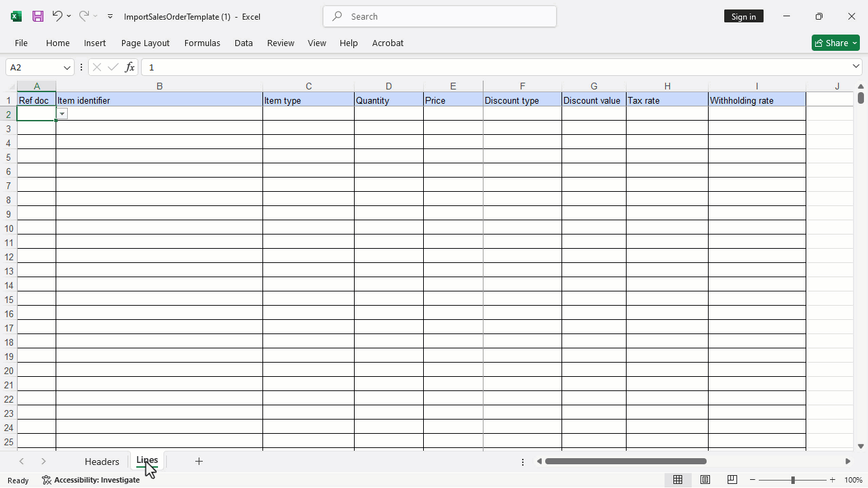This screenshot has height=488, width=868.
Task: Open the Insert ribbon tab
Action: pyautogui.click(x=95, y=43)
